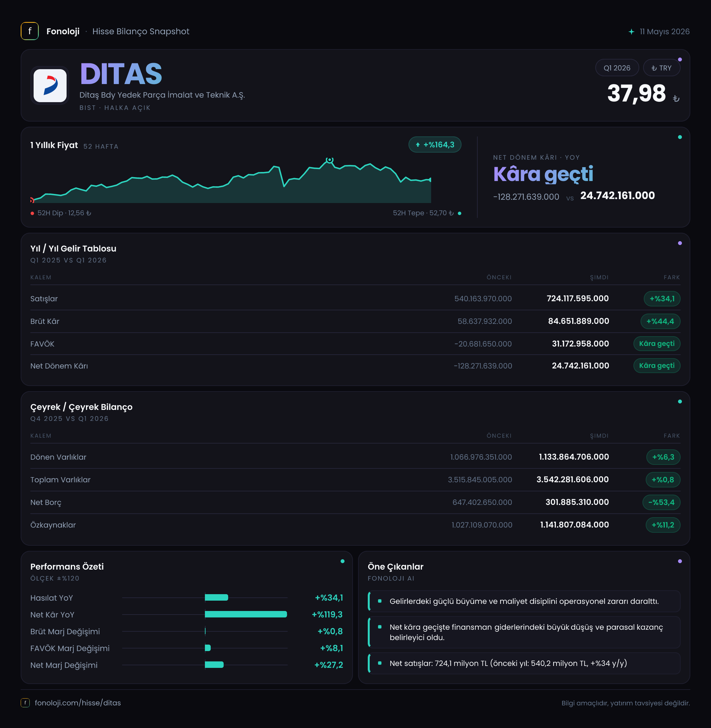
Task: Open the fonoloji.com/hisse/ditas link
Action: (x=78, y=702)
